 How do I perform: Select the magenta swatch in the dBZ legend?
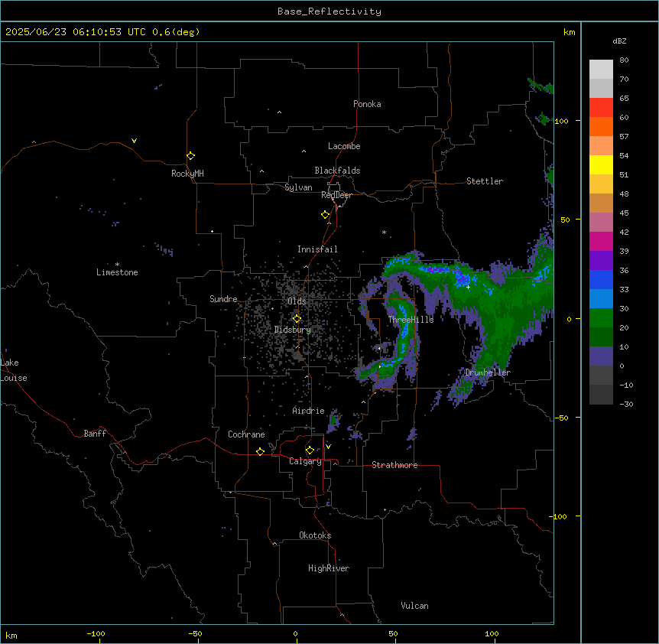click(601, 241)
